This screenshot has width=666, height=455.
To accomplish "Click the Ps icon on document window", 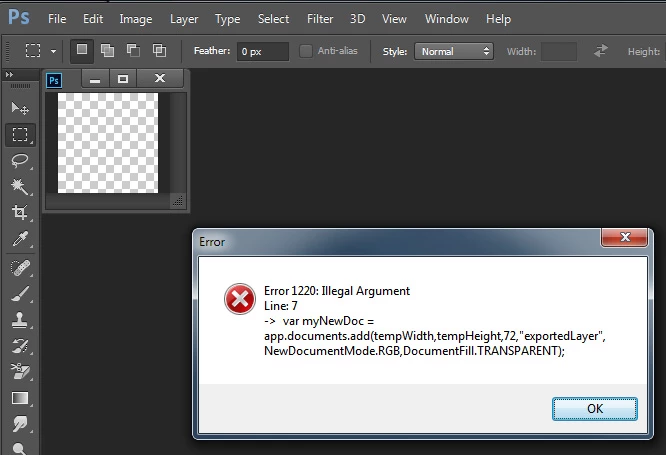I will pos(54,80).
